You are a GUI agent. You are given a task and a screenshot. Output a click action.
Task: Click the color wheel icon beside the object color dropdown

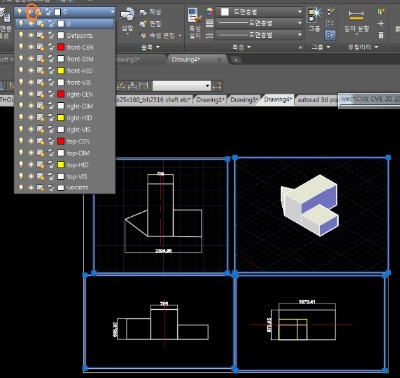click(210, 12)
